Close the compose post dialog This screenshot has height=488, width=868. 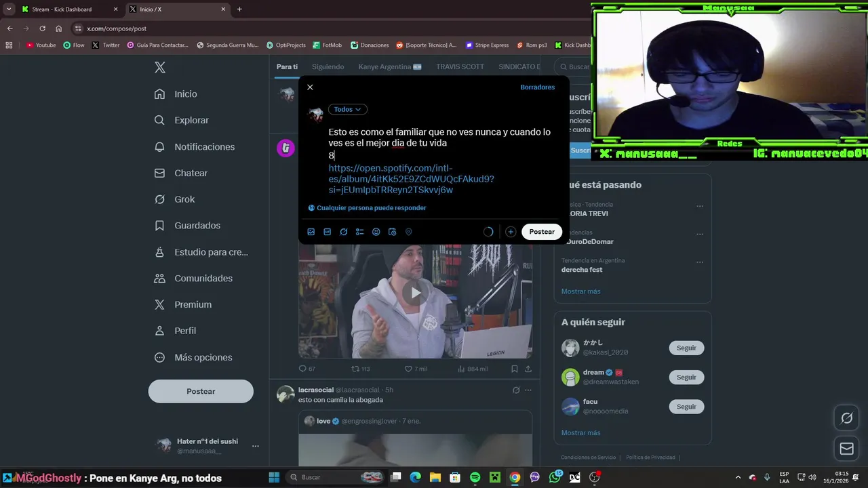tap(310, 87)
